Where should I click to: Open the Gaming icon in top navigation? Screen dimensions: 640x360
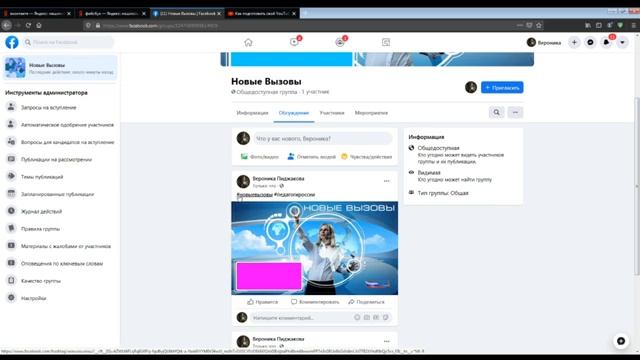click(x=386, y=42)
